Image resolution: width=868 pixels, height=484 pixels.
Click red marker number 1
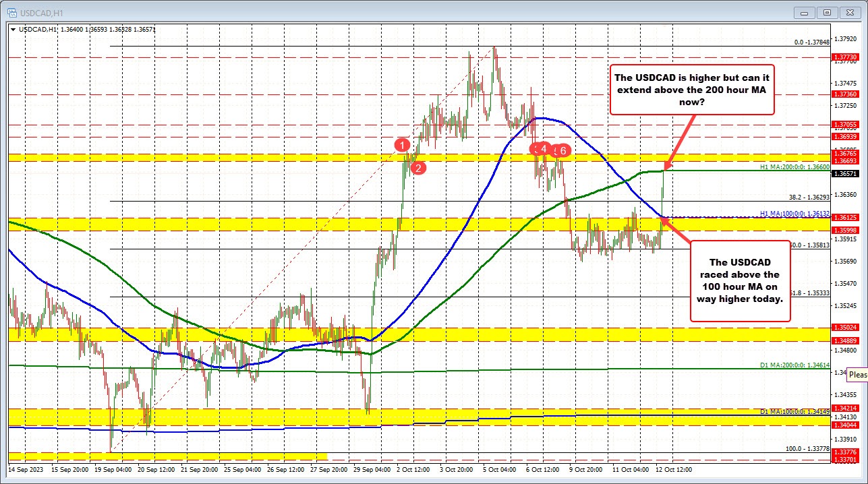pyautogui.click(x=403, y=145)
